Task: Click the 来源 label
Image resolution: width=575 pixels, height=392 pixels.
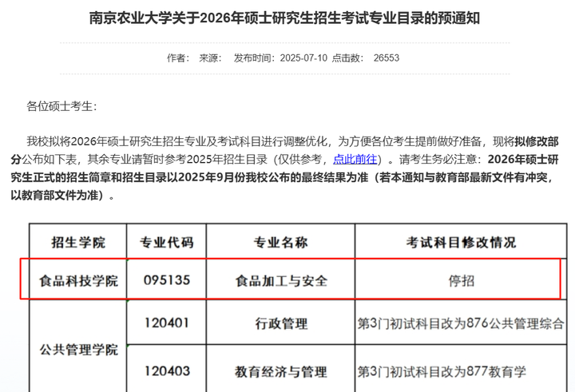Action: tap(210, 58)
